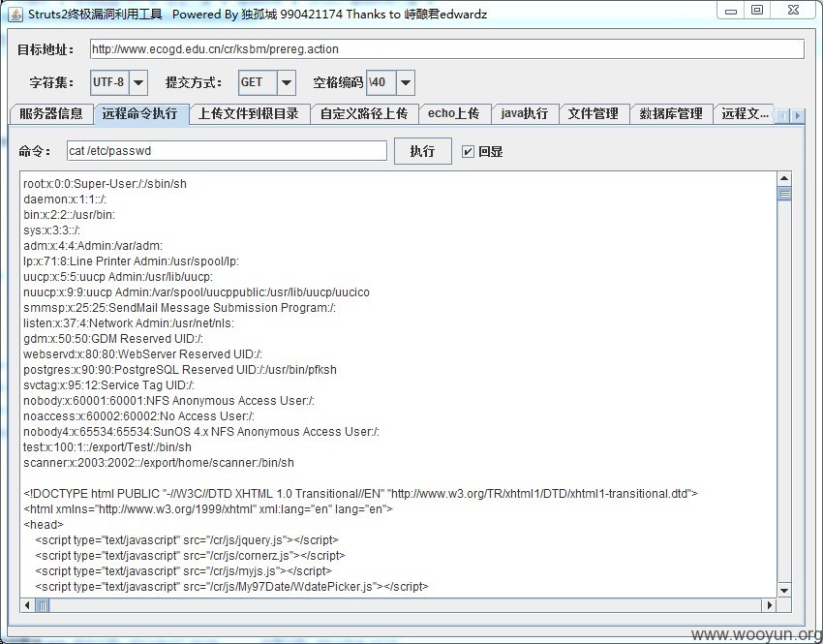Click the output scrollbar down arrow

click(x=784, y=590)
